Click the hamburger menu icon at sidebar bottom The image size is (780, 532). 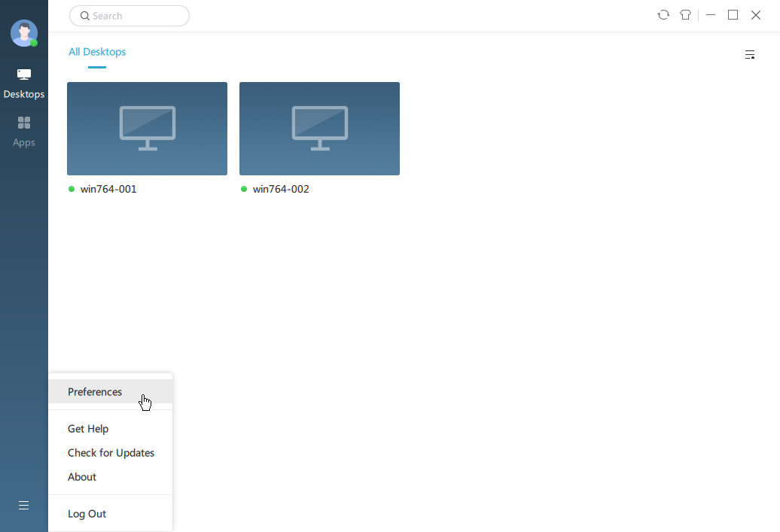pyautogui.click(x=23, y=505)
